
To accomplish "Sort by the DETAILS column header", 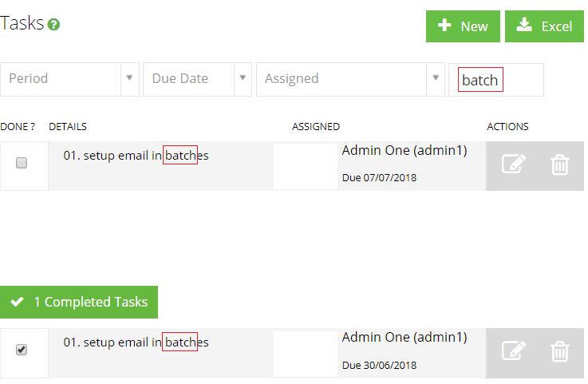I will tap(68, 127).
